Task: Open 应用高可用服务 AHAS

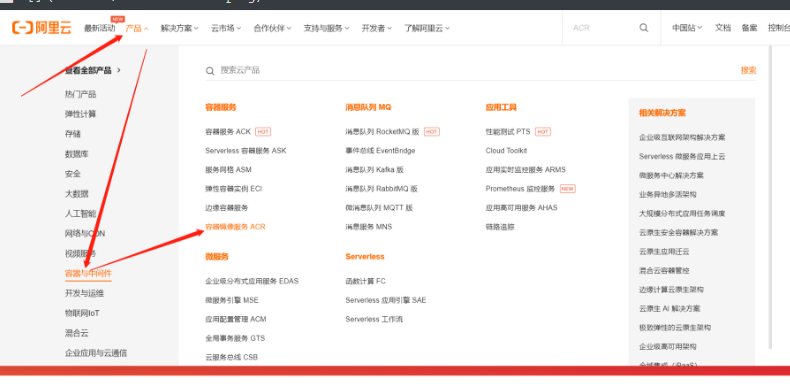Action: [521, 208]
